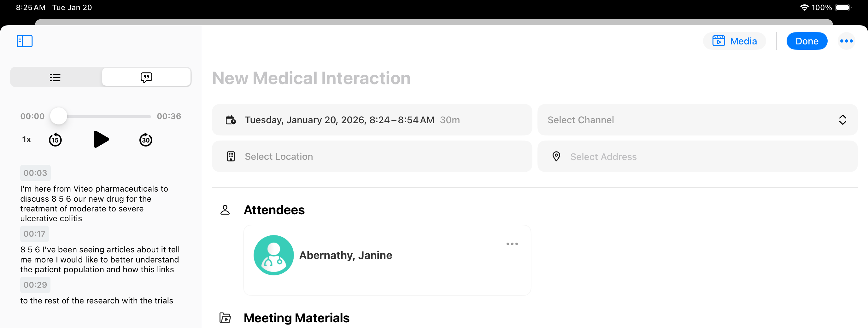Open the date and time picker

[x=372, y=120]
